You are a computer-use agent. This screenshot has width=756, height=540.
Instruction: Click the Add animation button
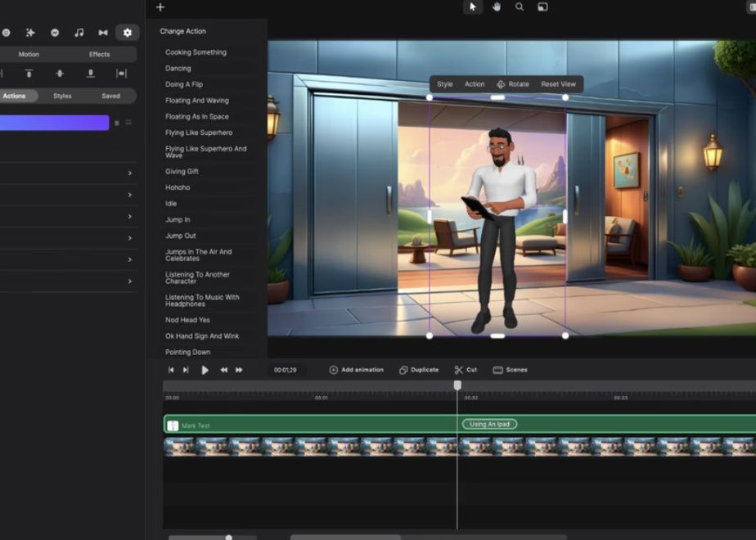coord(356,370)
